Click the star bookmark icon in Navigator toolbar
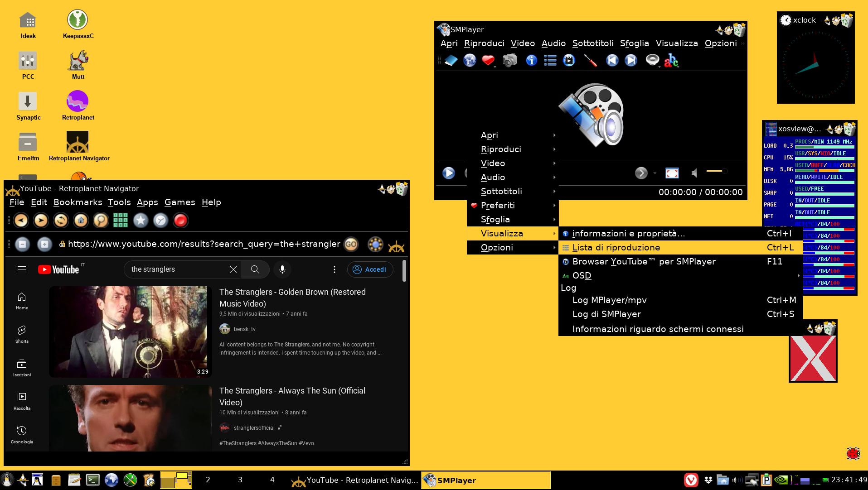Viewport: 868px width, 490px height. 141,221
